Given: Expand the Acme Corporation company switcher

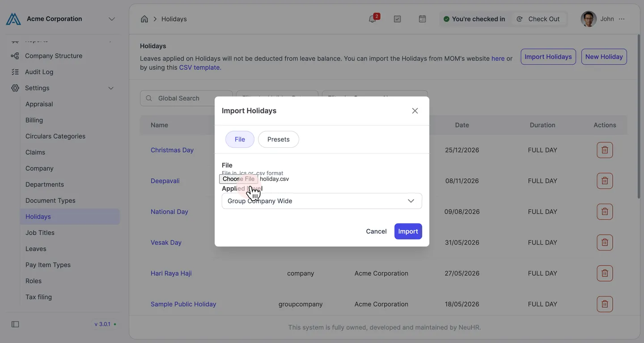Looking at the screenshot, I should click(112, 19).
